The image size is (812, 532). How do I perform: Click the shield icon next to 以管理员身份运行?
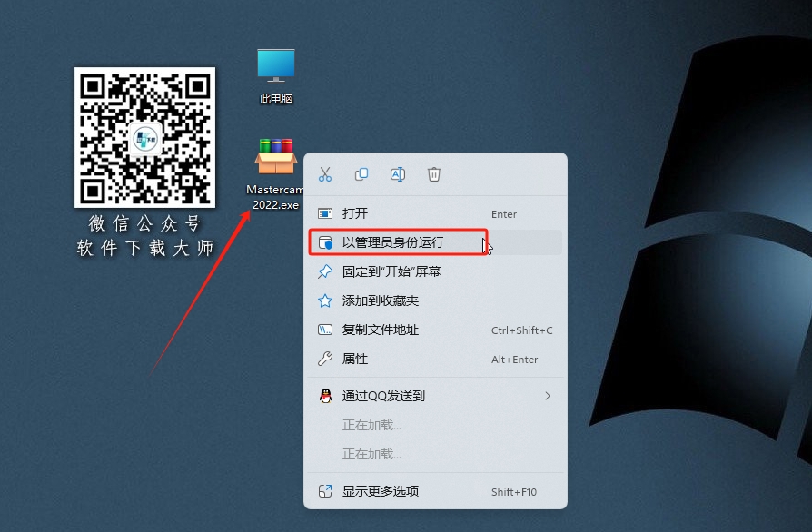pos(324,242)
